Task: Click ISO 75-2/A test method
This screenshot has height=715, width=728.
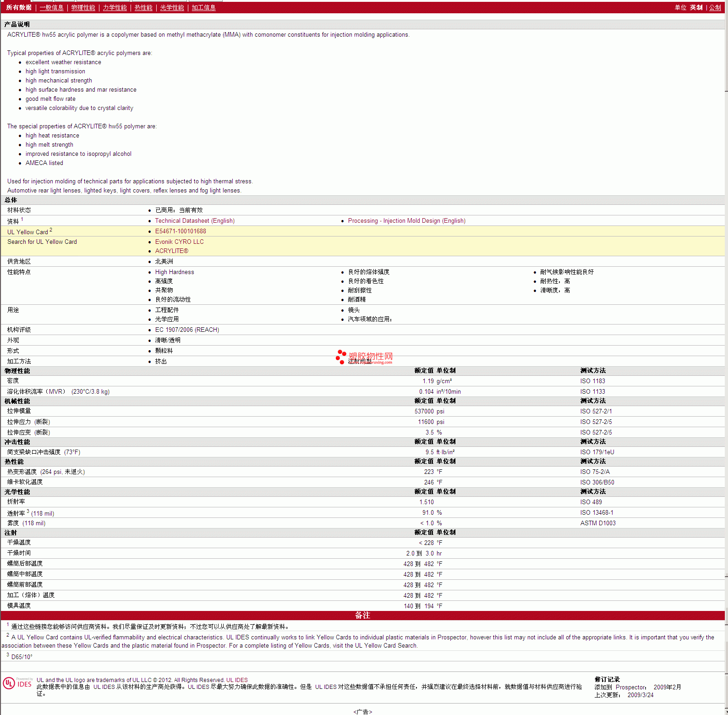Action: [595, 472]
